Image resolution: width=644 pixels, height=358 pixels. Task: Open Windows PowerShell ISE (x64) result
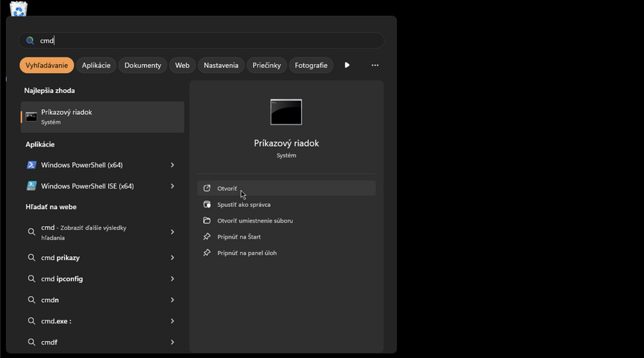tap(102, 186)
